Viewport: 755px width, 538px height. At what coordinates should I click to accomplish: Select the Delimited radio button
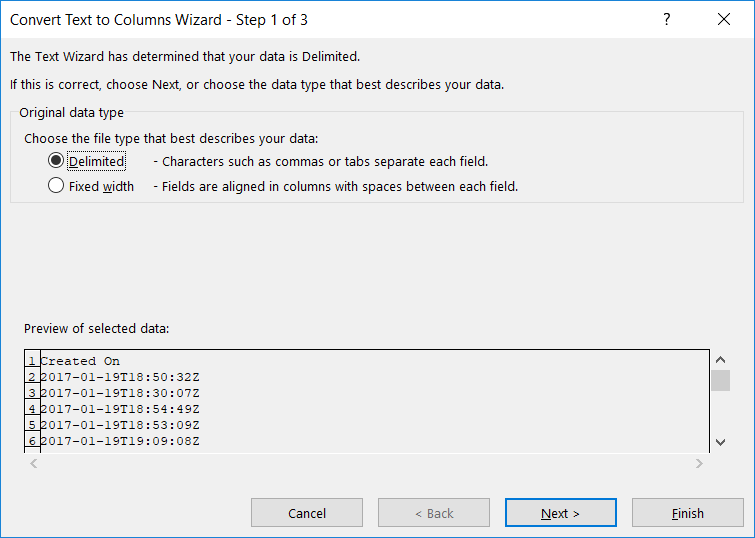[x=56, y=160]
